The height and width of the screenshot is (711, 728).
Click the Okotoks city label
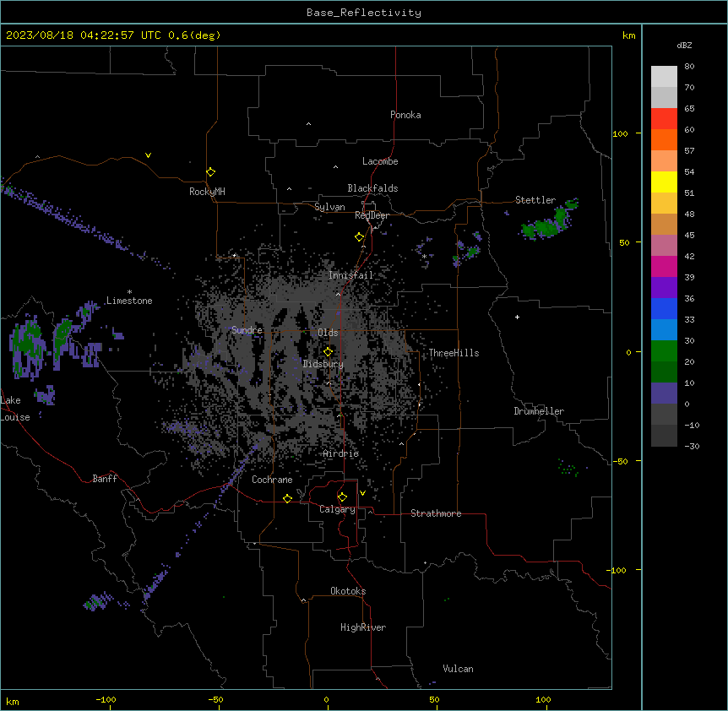pyautogui.click(x=348, y=591)
